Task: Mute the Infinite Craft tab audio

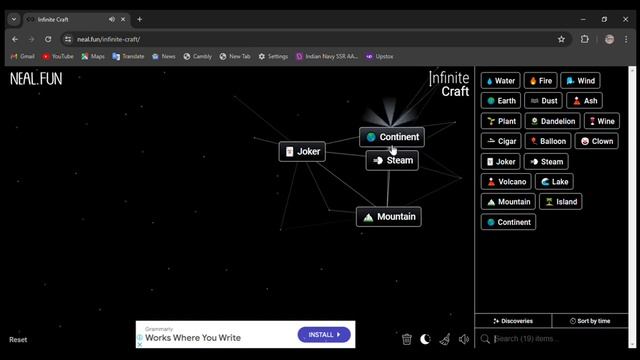Action: tap(111, 19)
